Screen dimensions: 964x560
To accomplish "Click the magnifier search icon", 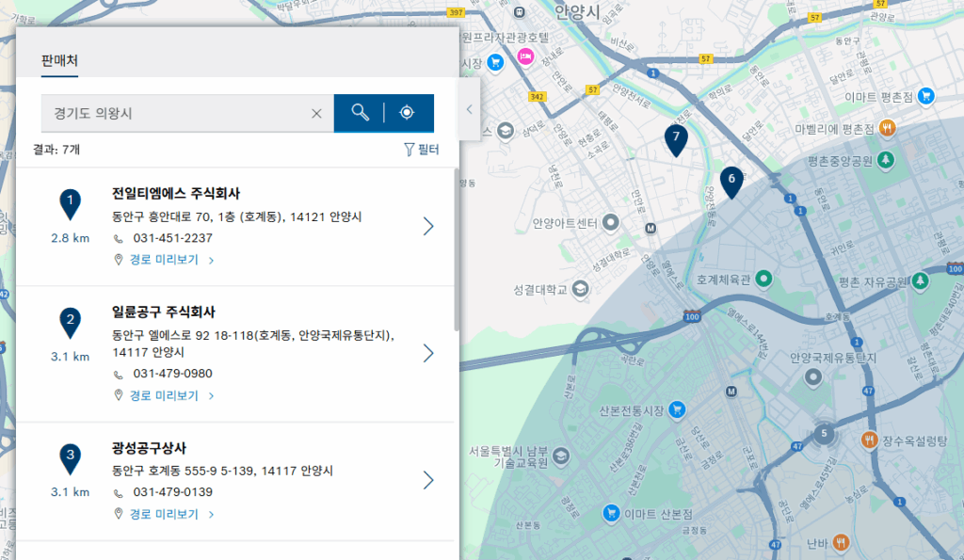I will (360, 113).
